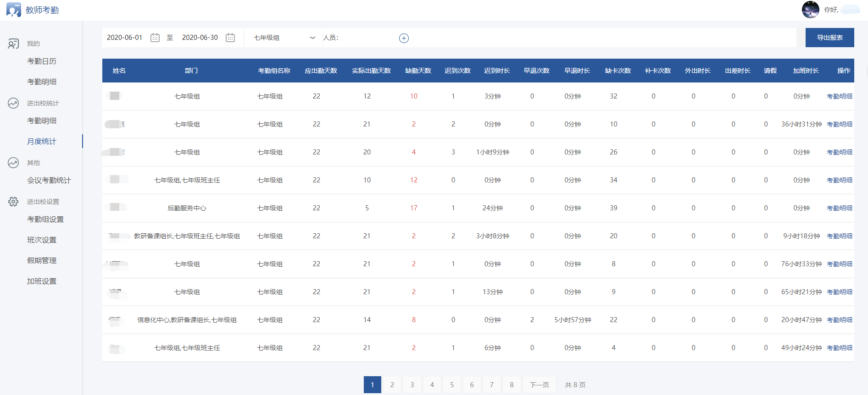Click the 我的 section person icon
The width and height of the screenshot is (868, 395).
pyautogui.click(x=13, y=44)
